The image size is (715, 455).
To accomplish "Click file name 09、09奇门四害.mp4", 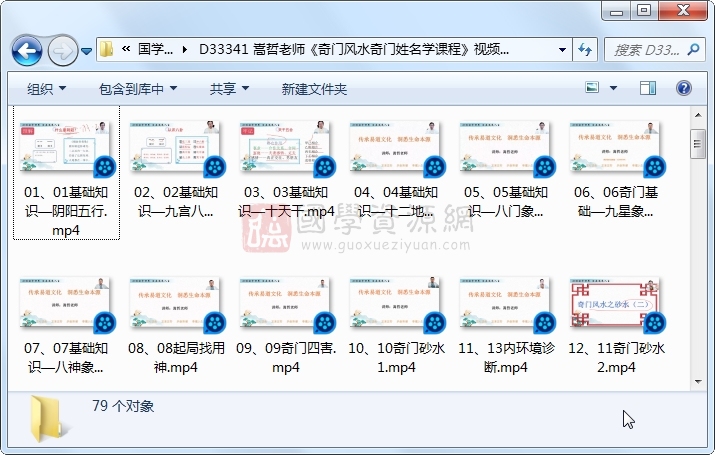I will (286, 357).
